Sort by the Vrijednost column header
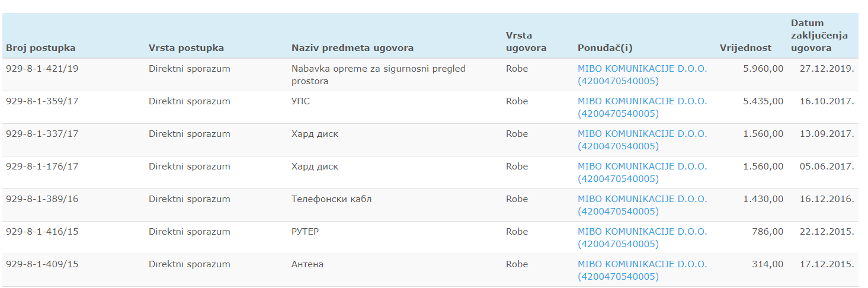Viewport: 868px width, 288px height. coord(745,48)
